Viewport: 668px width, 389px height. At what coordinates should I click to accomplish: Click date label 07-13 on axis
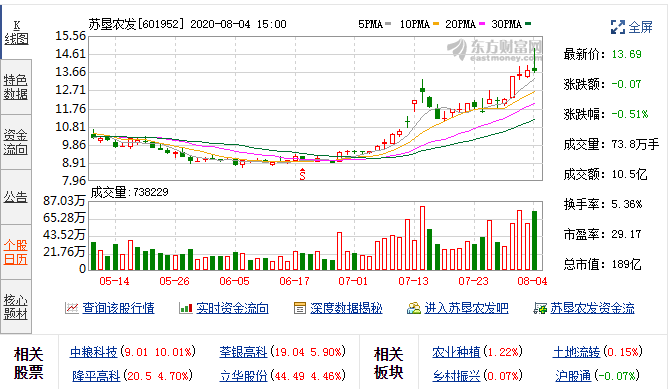pyautogui.click(x=413, y=281)
